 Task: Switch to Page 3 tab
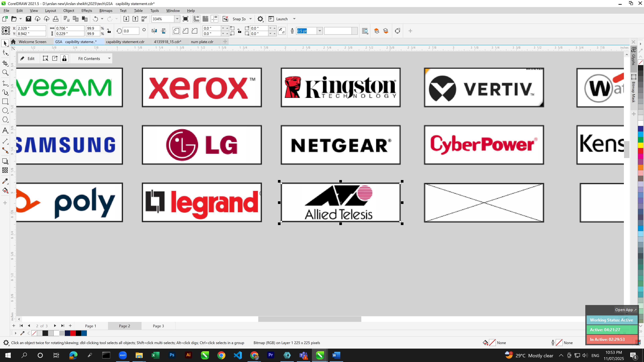158,326
